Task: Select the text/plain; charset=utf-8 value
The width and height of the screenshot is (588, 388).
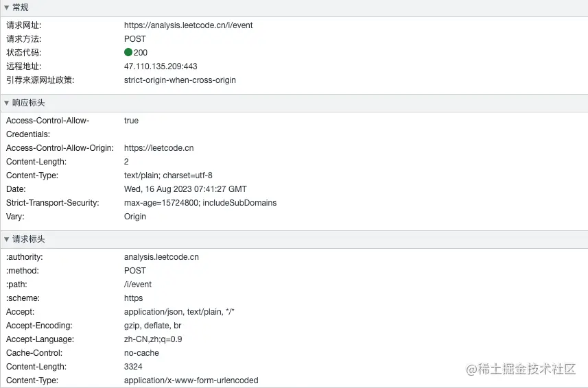Action: click(x=168, y=175)
